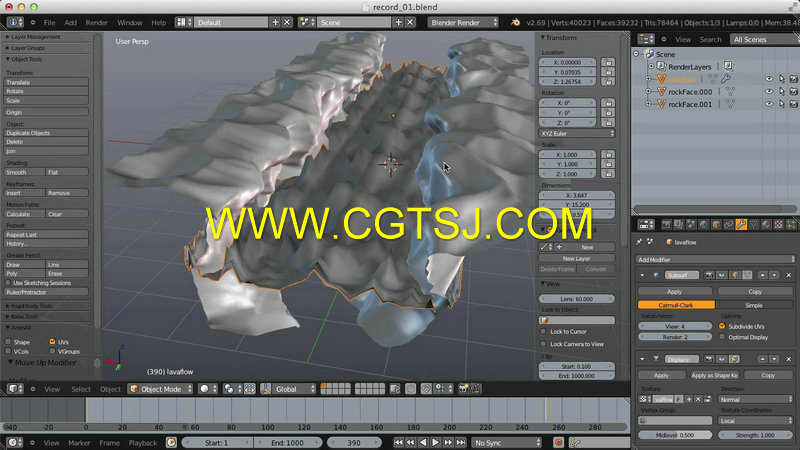
Task: Click the OpenGL render image camera icon
Action: pos(463,389)
